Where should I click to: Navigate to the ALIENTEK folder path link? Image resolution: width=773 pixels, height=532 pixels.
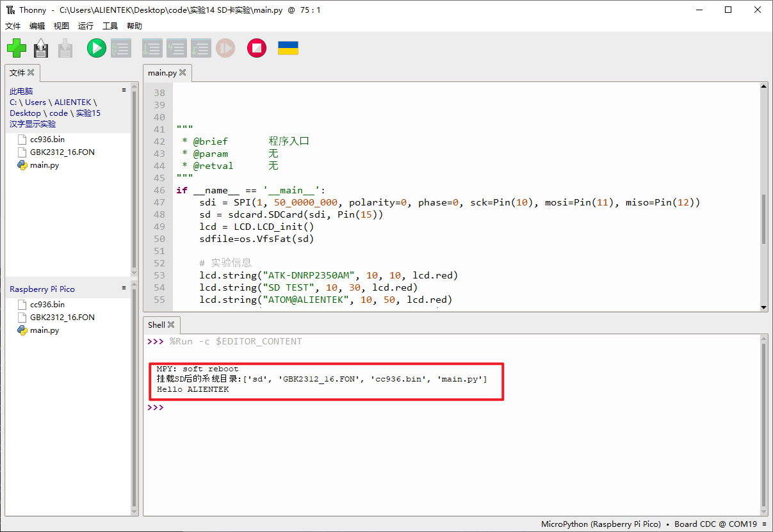click(73, 102)
